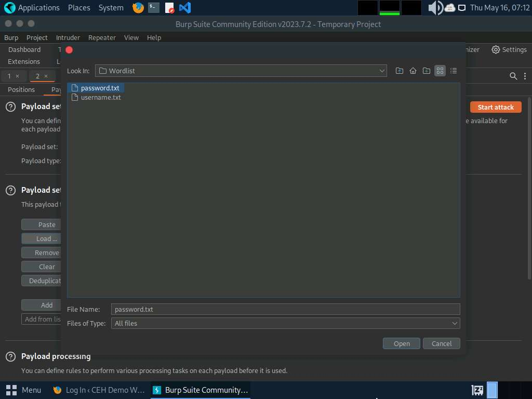Open the Files of Type dropdown

pyautogui.click(x=455, y=323)
